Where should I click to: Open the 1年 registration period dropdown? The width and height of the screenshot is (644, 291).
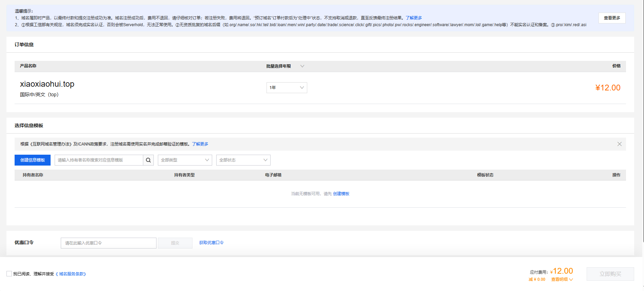[287, 88]
